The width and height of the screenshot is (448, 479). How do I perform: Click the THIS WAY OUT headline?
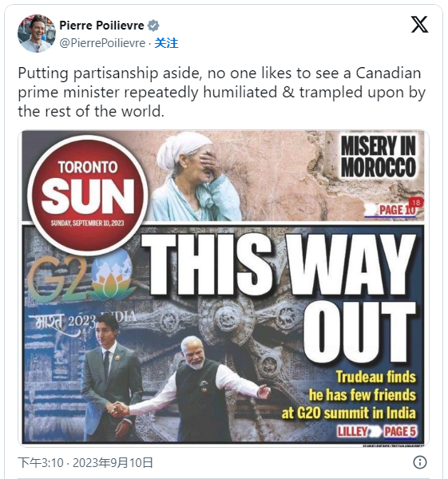pos(280,296)
